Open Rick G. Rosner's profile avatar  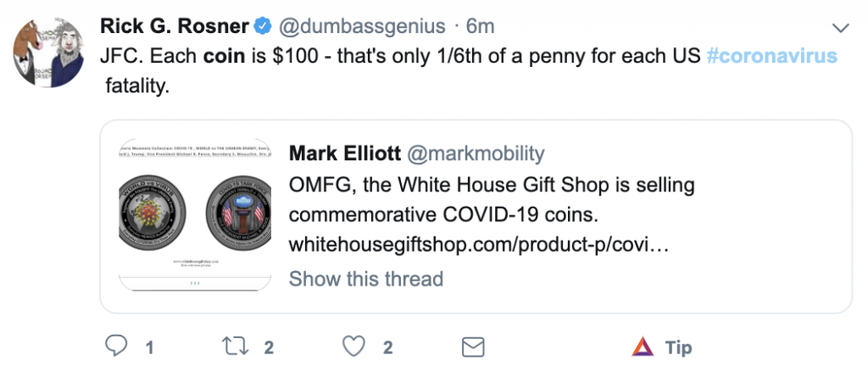tap(47, 51)
